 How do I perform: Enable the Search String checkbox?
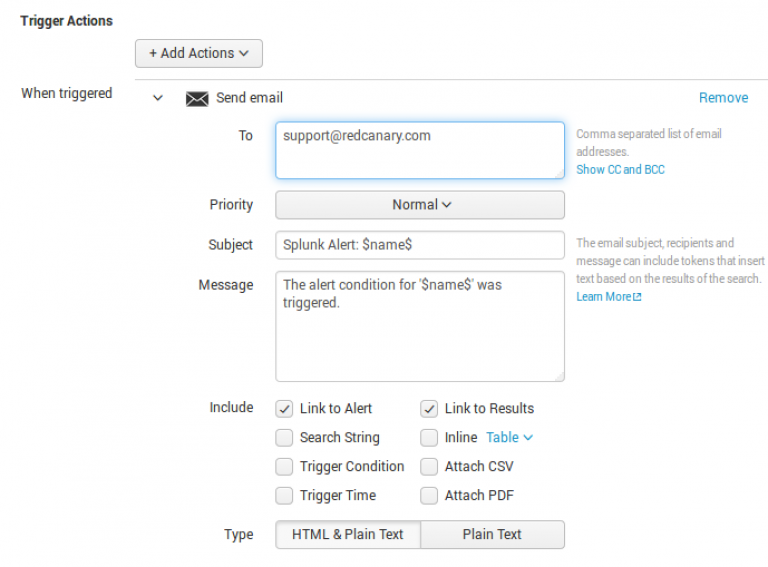pos(285,437)
